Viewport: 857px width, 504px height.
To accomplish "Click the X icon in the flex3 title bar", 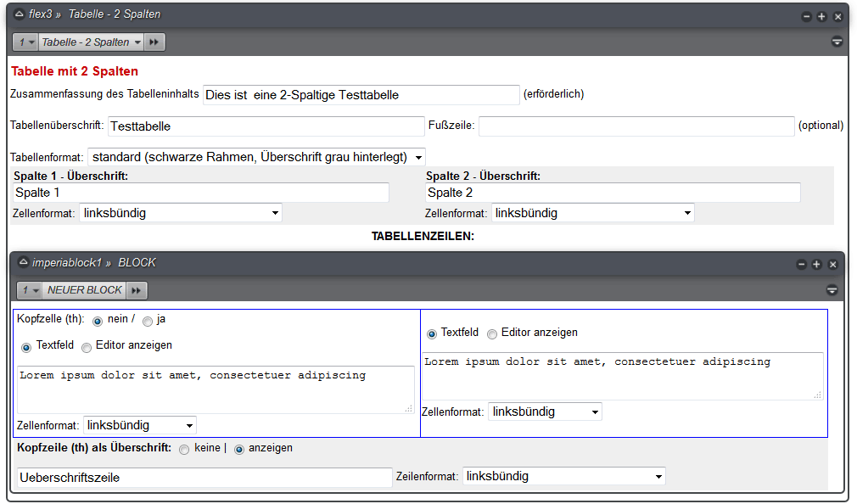I will [837, 16].
